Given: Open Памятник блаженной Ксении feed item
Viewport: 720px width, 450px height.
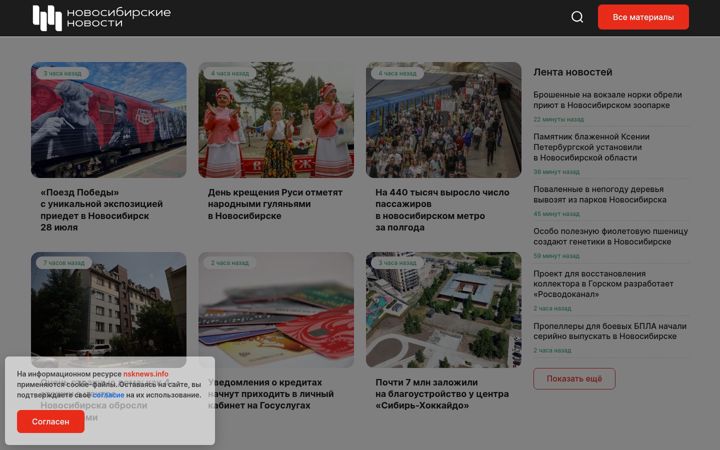Looking at the screenshot, I should click(x=591, y=147).
